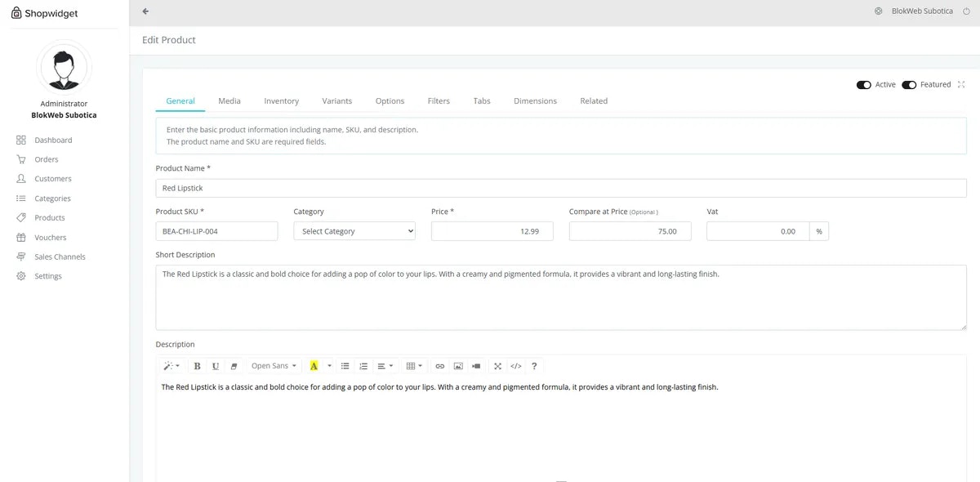Insert a link in the description
This screenshot has height=482, width=980.
click(439, 365)
